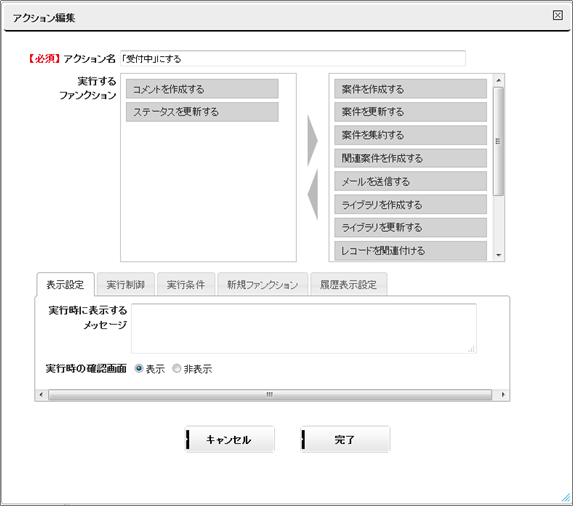573x506 pixels.
Task: Click the 完了 button
Action: click(345, 440)
